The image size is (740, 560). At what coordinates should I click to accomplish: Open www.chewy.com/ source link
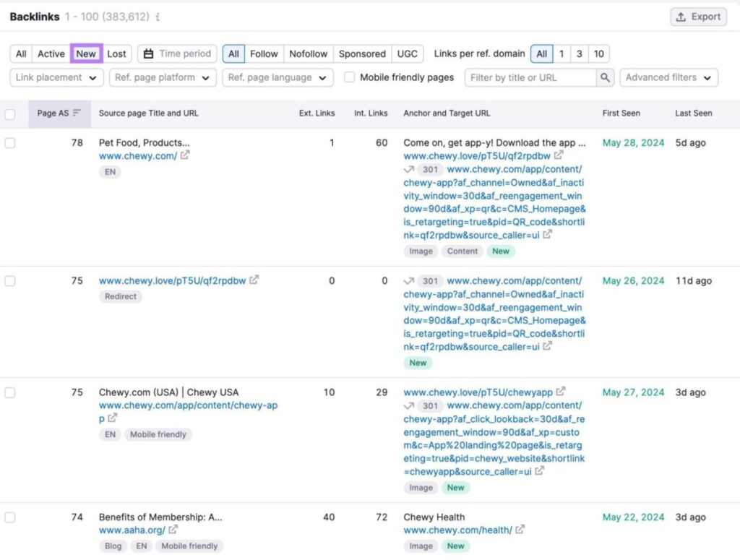pyautogui.click(x=138, y=155)
